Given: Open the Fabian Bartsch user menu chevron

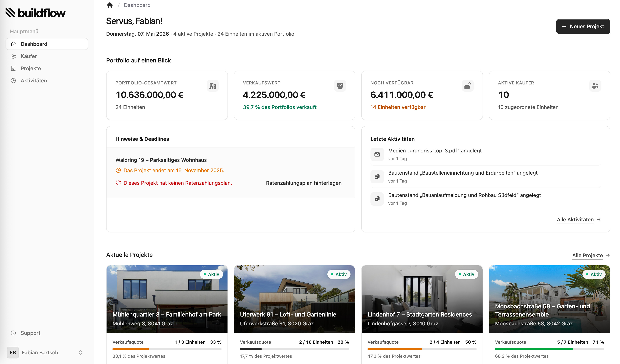Looking at the screenshot, I should click(80, 353).
